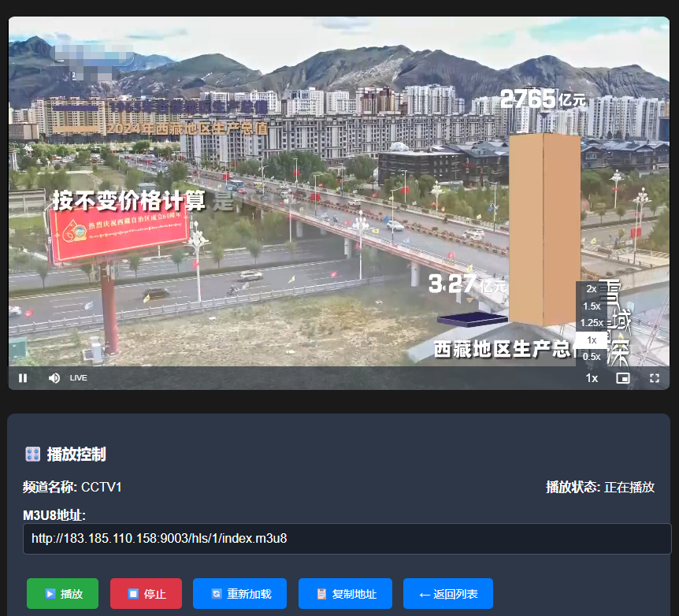Select 2x playback speed

point(592,289)
